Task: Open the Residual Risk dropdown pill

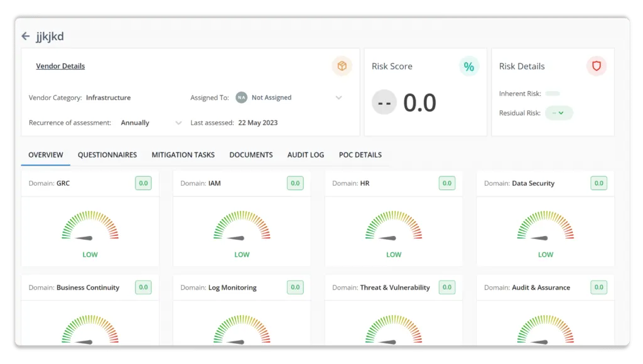Action: (558, 113)
